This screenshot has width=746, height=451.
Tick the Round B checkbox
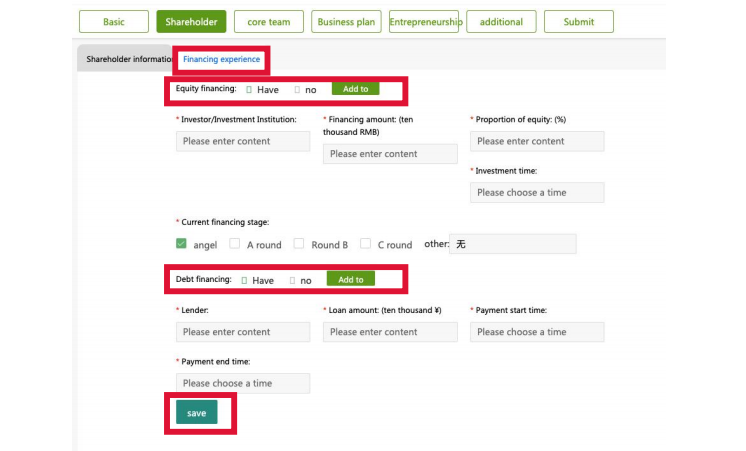point(299,244)
